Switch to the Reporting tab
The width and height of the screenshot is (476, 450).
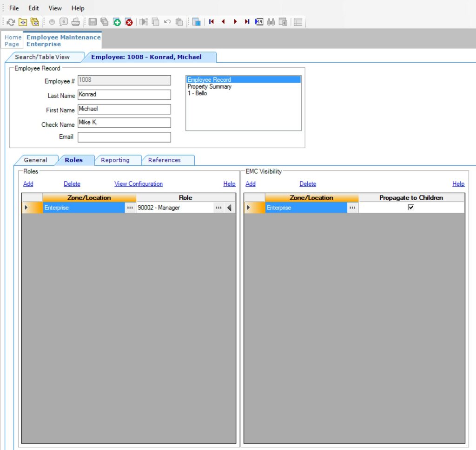[x=115, y=160]
